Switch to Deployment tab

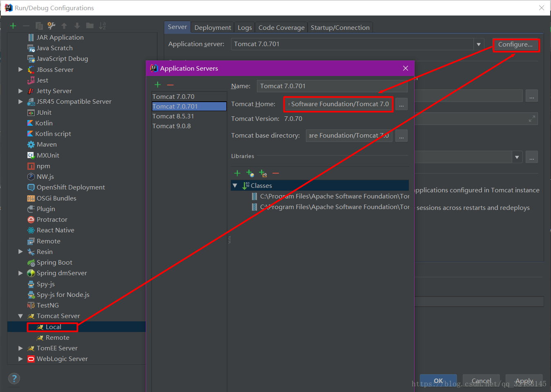click(212, 27)
